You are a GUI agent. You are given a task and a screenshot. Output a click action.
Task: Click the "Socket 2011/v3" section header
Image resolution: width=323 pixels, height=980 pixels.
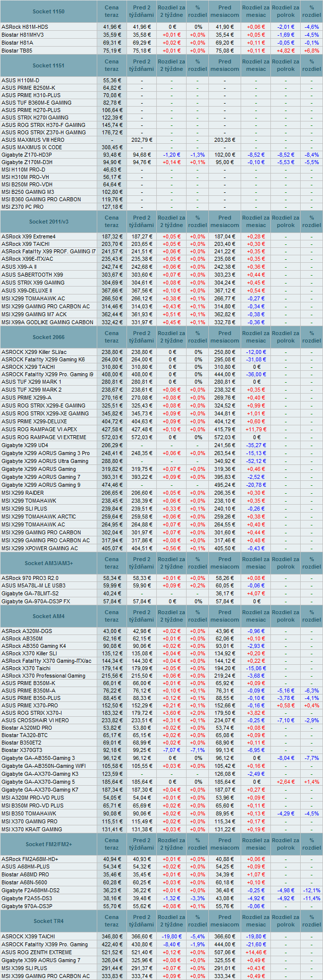[49, 222]
